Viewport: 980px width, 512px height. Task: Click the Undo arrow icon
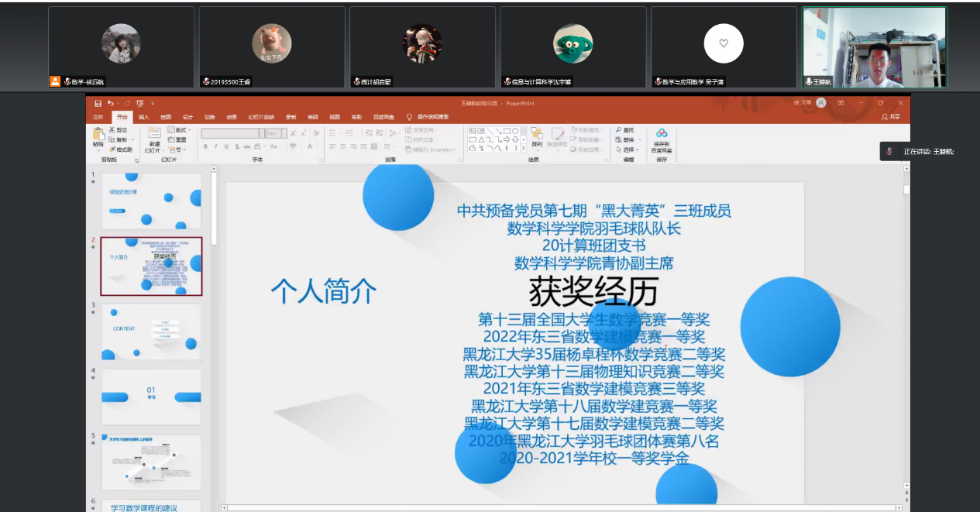pyautogui.click(x=111, y=103)
